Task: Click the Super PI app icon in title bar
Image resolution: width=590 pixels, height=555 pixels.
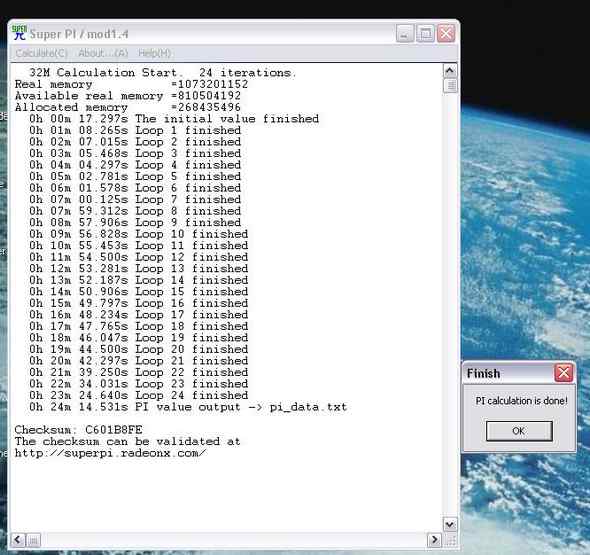Action: pos(19,33)
